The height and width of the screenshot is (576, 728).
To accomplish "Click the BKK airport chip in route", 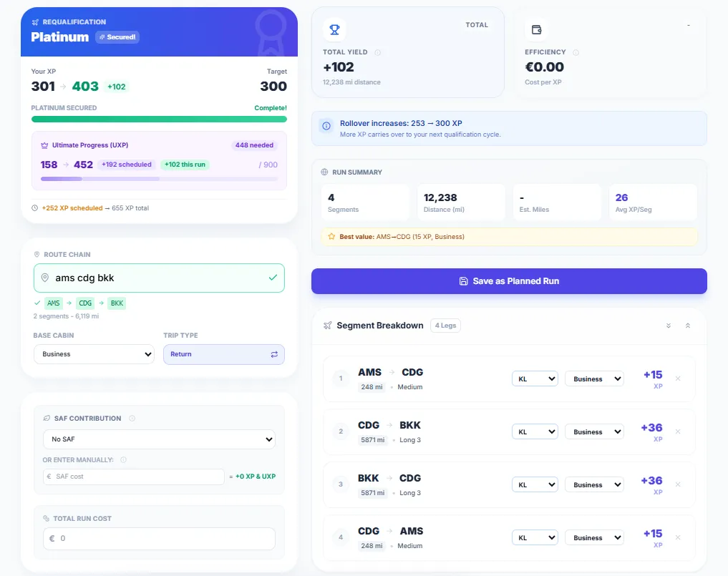I will click(x=117, y=303).
